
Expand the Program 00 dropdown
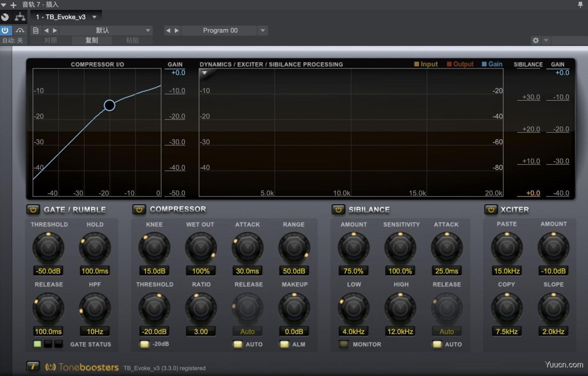coord(263,30)
